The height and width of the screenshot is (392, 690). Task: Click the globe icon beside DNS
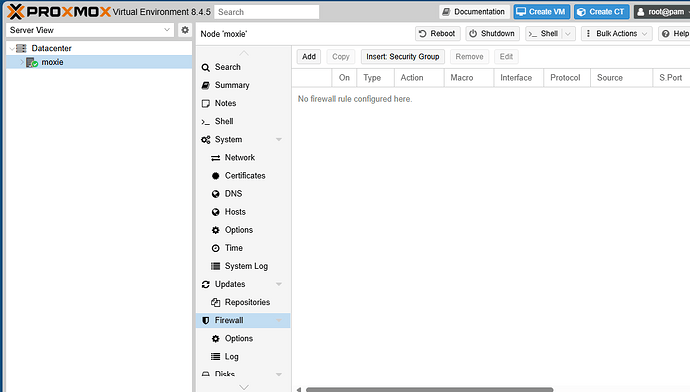216,194
